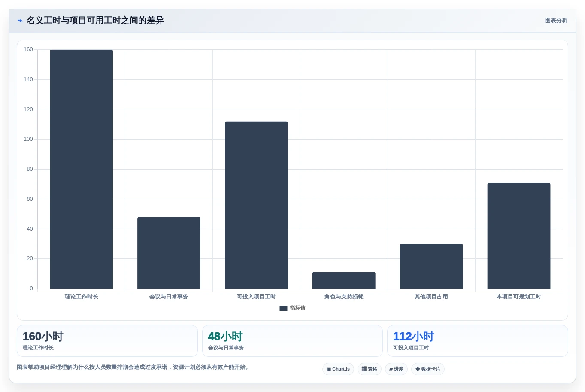585x392 pixels.
Task: Select the 角色与支持损耗 bar in the chart
Action: click(x=344, y=280)
